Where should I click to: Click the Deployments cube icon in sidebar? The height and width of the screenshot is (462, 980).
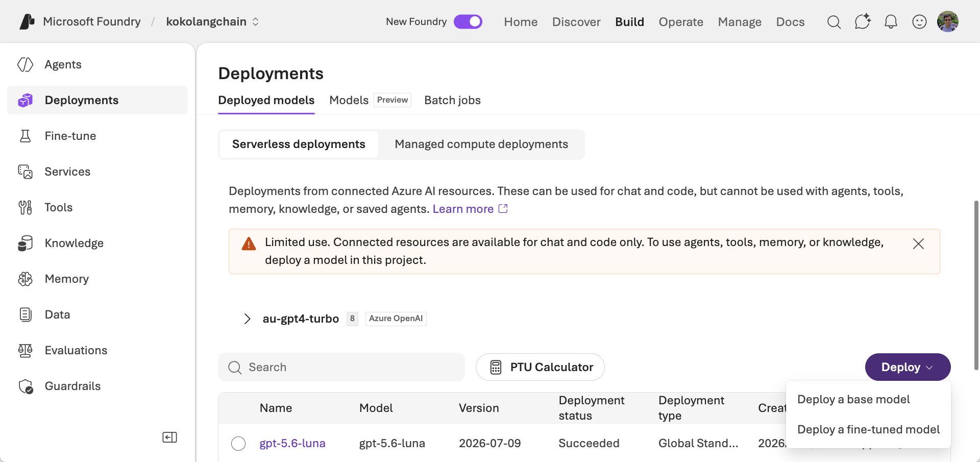coord(25,100)
